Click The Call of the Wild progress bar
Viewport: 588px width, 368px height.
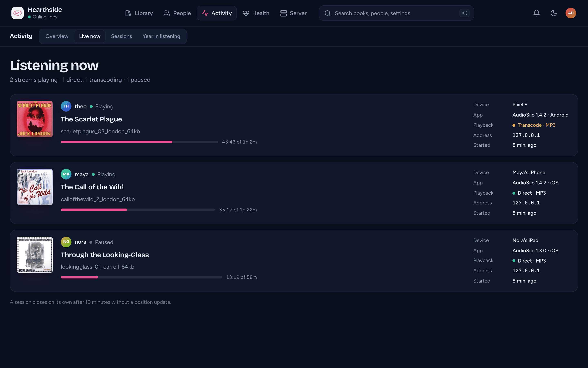click(138, 210)
